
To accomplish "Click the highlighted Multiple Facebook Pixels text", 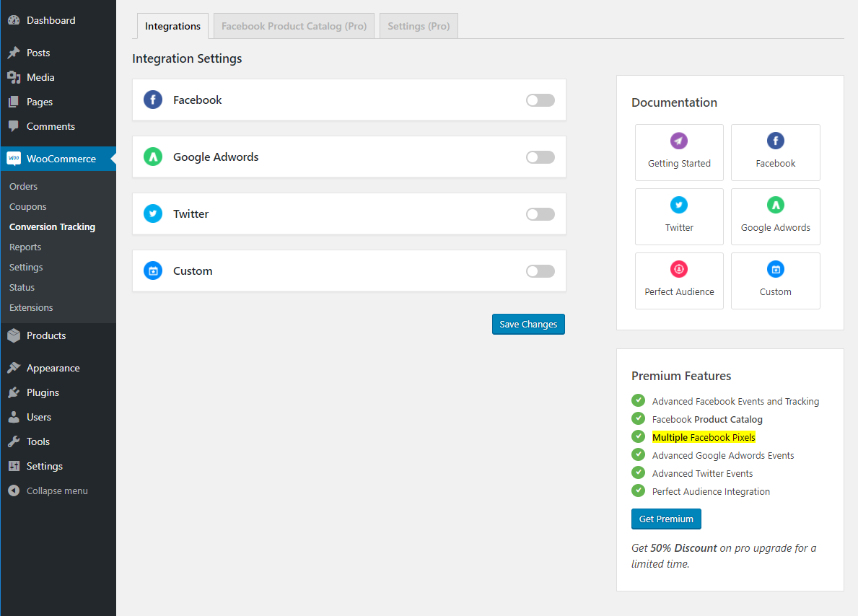I will click(x=704, y=437).
